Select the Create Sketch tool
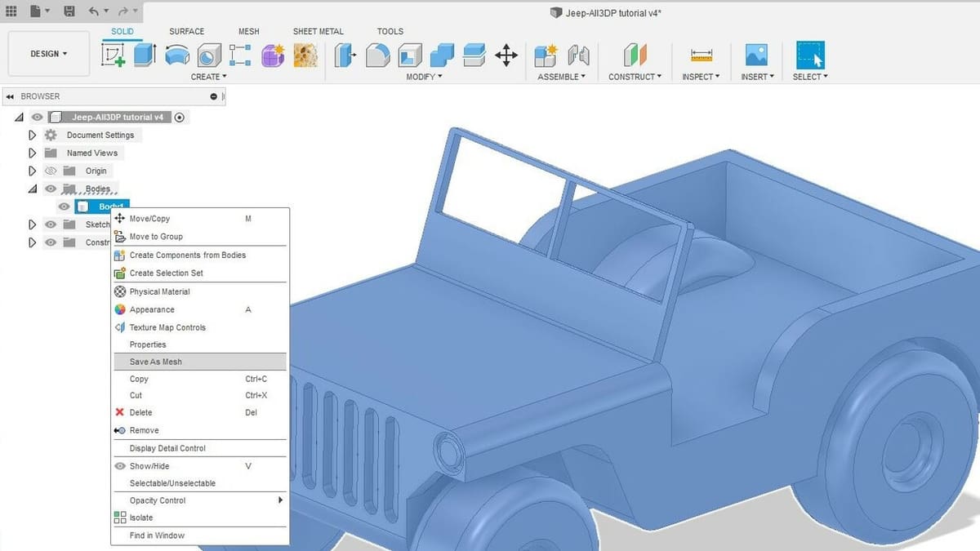The height and width of the screenshot is (551, 980). pyautogui.click(x=113, y=56)
